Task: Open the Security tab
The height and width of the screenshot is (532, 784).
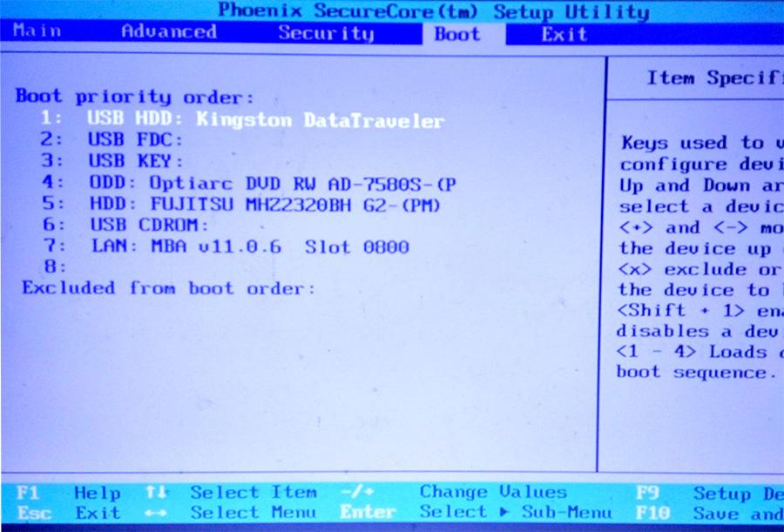Action: 326,34
